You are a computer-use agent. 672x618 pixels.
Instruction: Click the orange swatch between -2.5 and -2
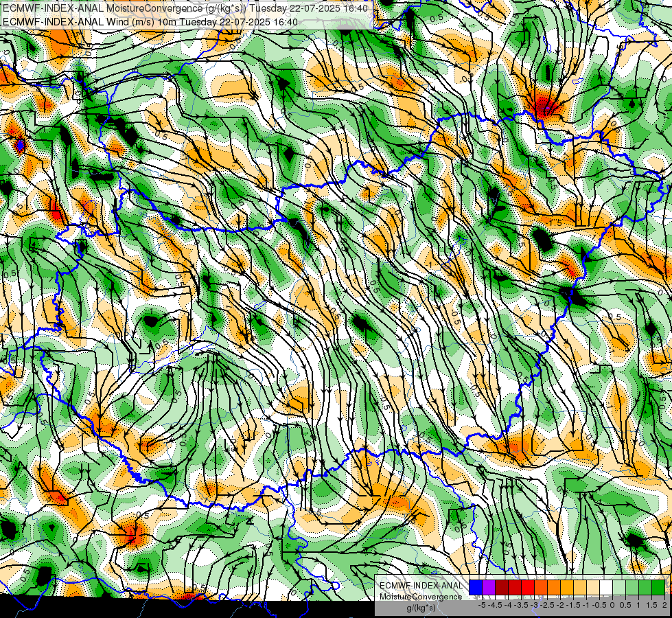pyautogui.click(x=554, y=587)
